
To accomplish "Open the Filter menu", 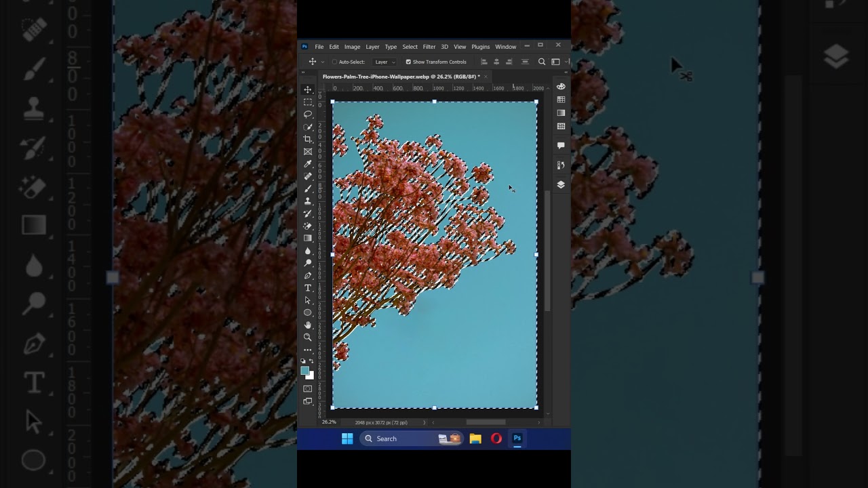I will point(429,47).
